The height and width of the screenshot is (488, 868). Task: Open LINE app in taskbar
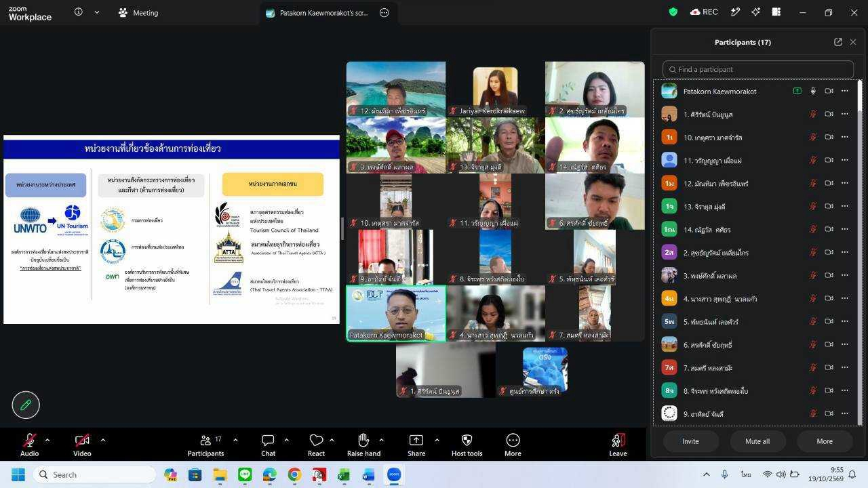click(x=245, y=474)
